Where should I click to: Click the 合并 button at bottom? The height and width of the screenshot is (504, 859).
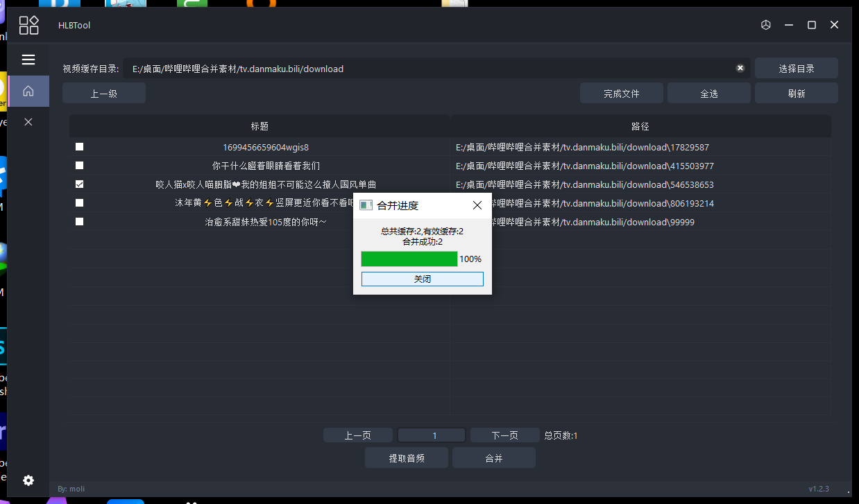(x=494, y=458)
